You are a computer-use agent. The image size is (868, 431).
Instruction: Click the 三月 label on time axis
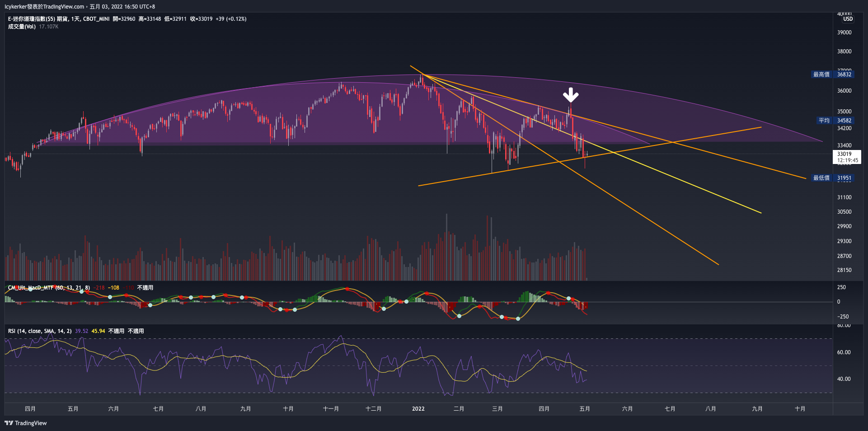click(497, 409)
